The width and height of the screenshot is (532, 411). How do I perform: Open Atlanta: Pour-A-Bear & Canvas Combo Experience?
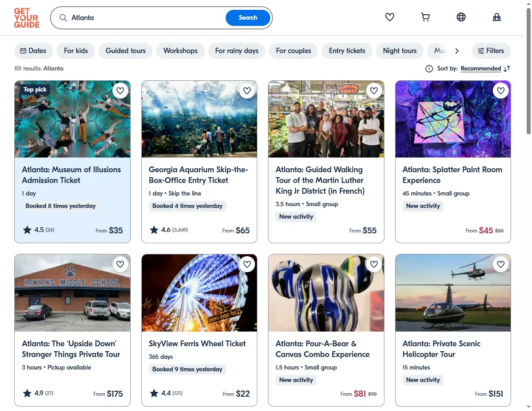point(322,349)
